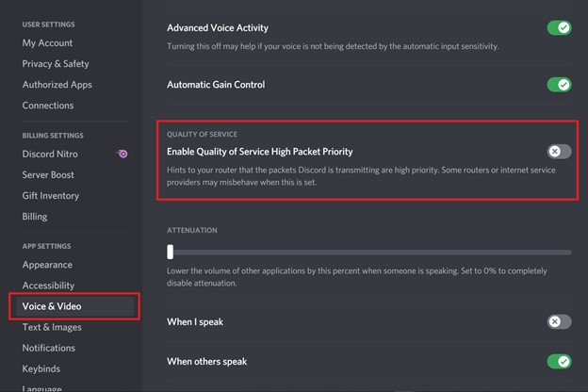Open Gift Inventory
The height and width of the screenshot is (392, 588).
[51, 196]
